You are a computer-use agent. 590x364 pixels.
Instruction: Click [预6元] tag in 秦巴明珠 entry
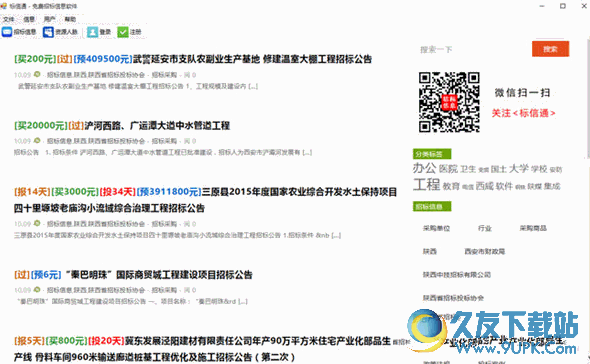46,275
